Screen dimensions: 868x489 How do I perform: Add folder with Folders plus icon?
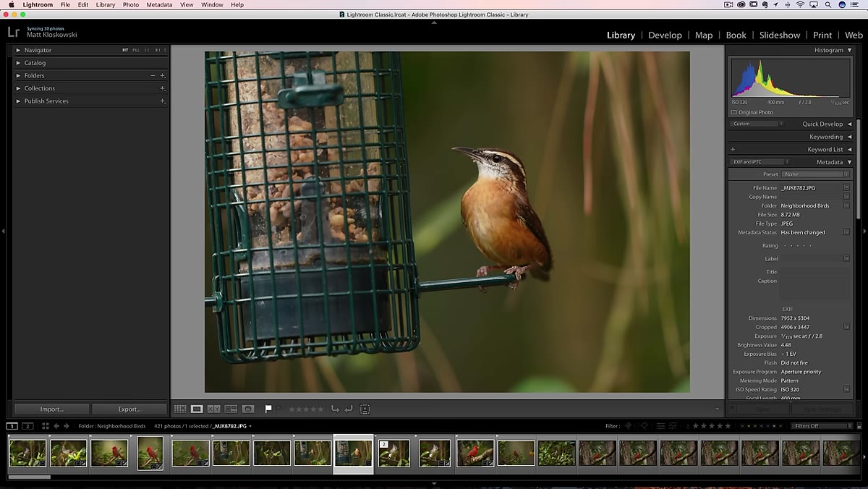pyautogui.click(x=163, y=75)
